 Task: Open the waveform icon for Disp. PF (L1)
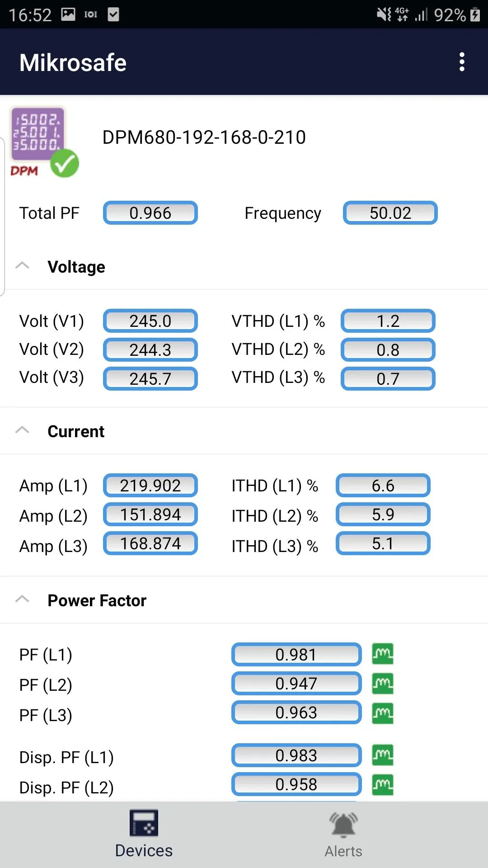[x=383, y=755]
